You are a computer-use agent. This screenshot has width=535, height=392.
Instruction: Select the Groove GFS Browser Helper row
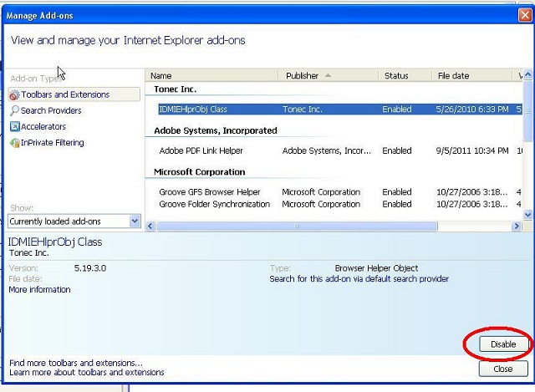pyautogui.click(x=214, y=192)
